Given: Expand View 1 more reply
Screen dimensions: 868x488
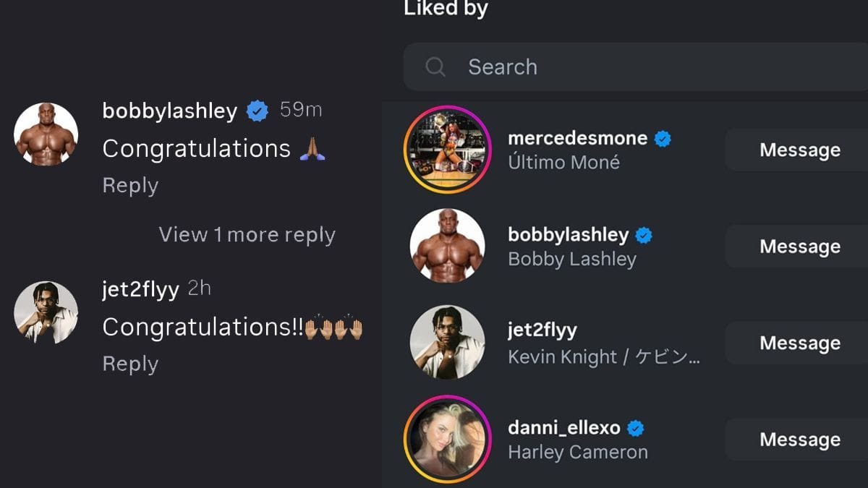Looking at the screenshot, I should (x=246, y=234).
